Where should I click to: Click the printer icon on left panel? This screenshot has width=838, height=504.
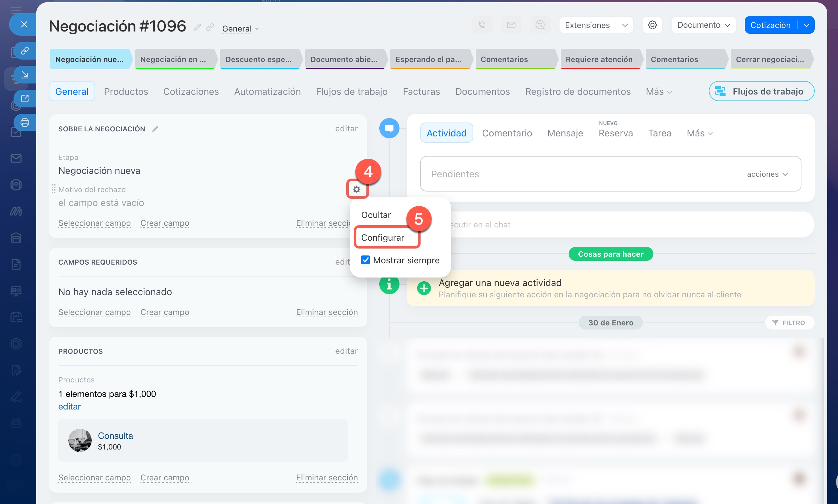(25, 122)
